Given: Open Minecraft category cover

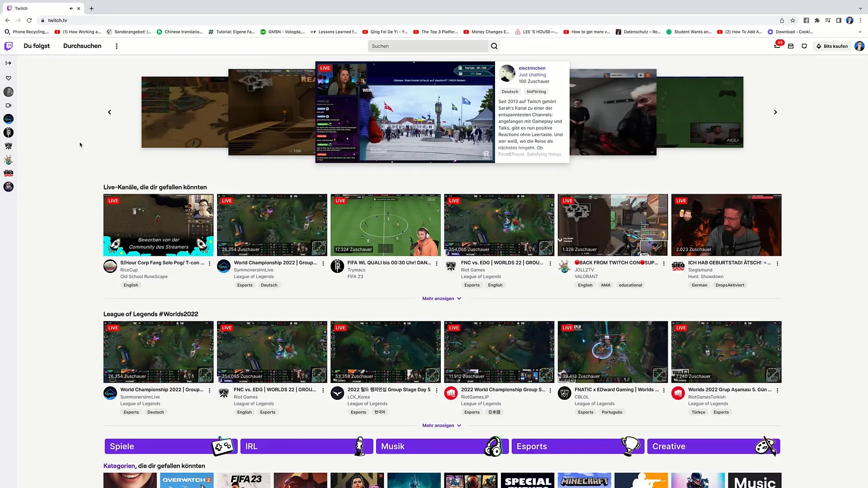Looking at the screenshot, I should click(x=584, y=480).
